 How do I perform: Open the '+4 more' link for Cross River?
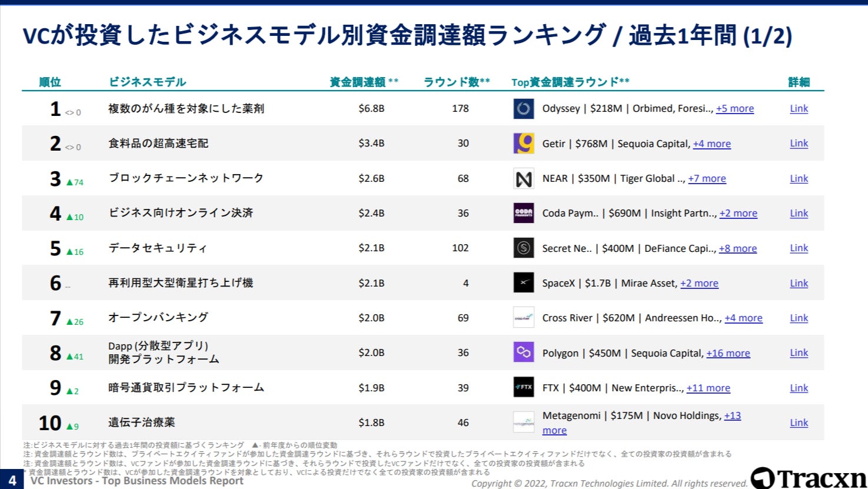[x=744, y=318]
